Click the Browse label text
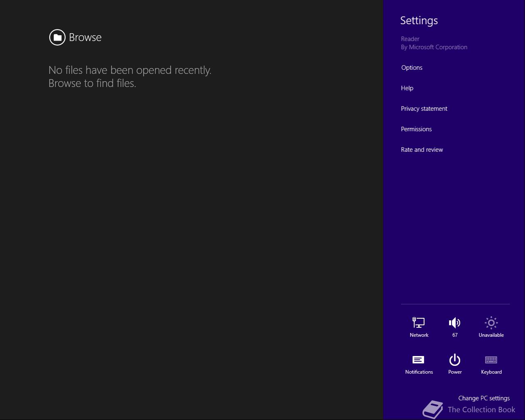 click(85, 37)
